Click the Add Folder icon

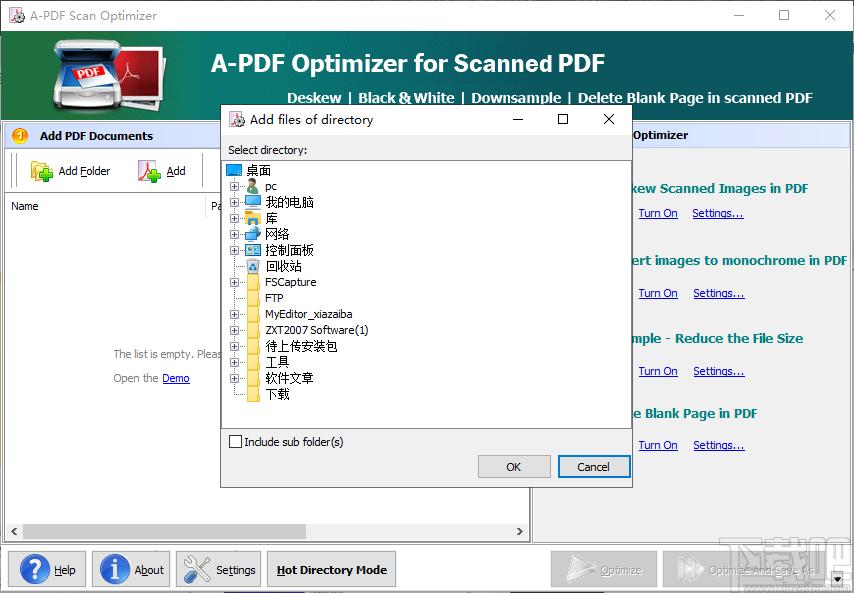(x=42, y=171)
